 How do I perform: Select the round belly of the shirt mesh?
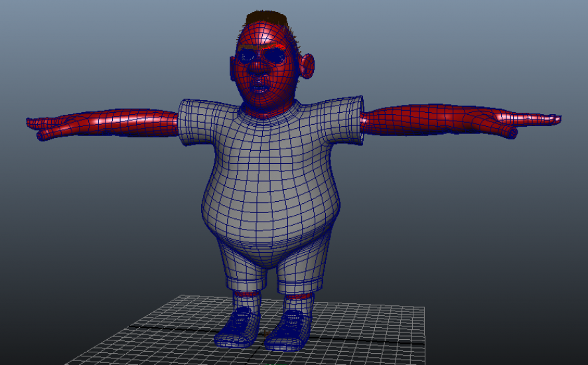269,212
